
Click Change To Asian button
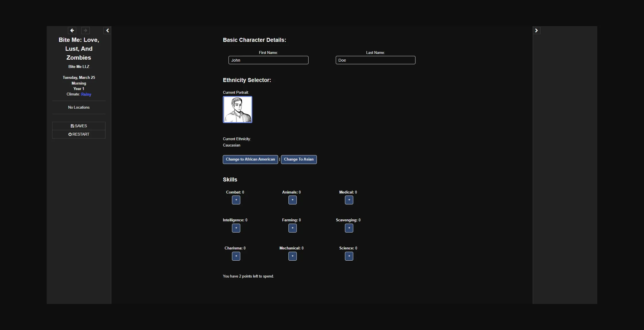click(299, 159)
